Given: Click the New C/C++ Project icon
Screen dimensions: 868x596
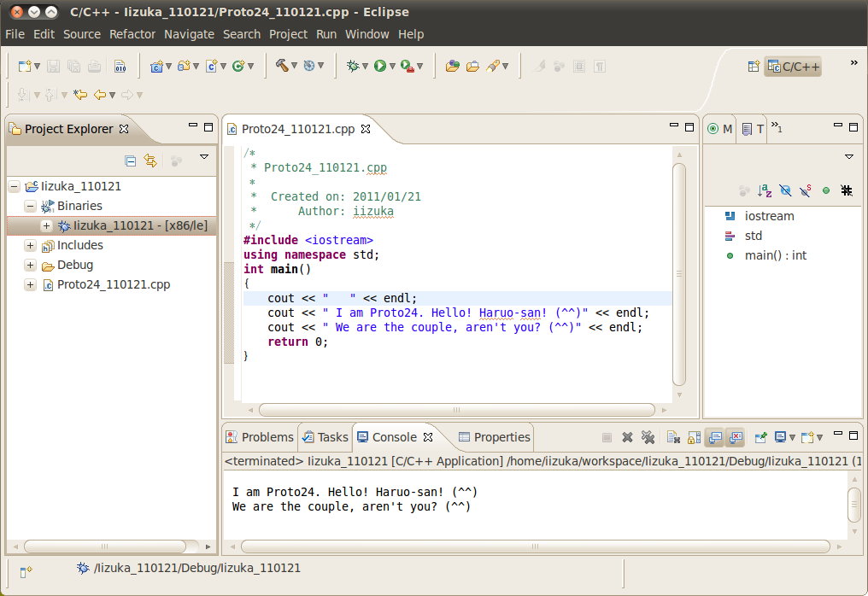Looking at the screenshot, I should click(156, 67).
